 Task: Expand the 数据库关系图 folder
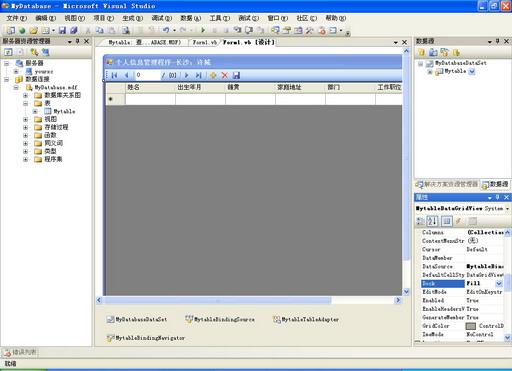[25, 95]
